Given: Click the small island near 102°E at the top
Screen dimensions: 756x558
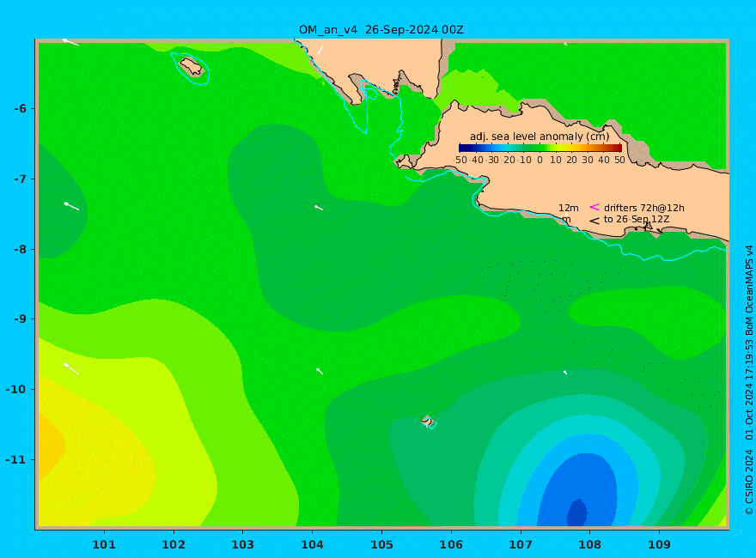Looking at the screenshot, I should tap(192, 66).
